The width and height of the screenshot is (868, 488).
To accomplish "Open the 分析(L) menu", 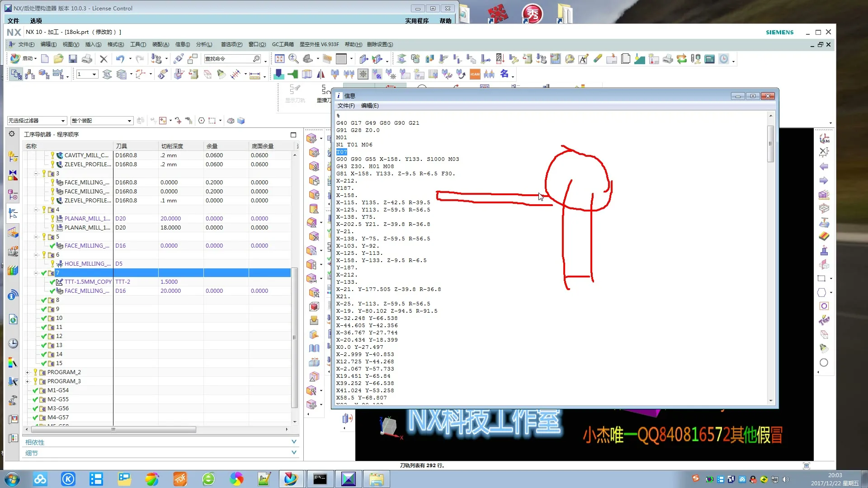I will tap(204, 44).
